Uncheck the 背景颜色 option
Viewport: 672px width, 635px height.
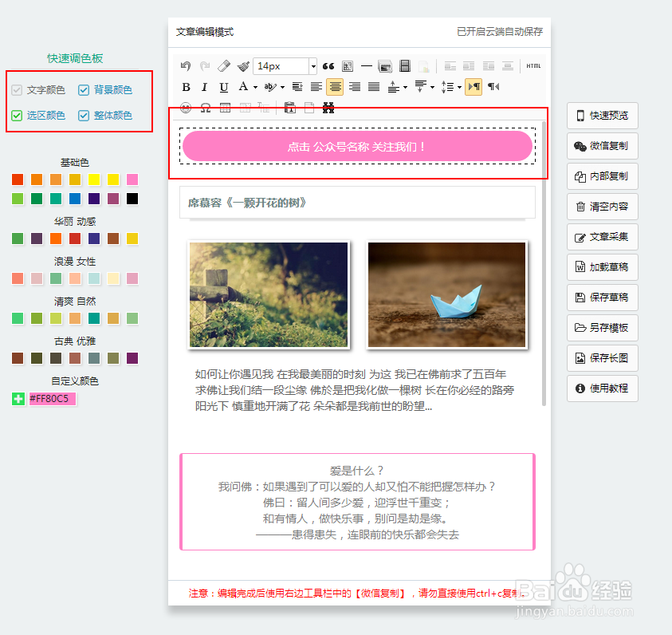point(82,89)
